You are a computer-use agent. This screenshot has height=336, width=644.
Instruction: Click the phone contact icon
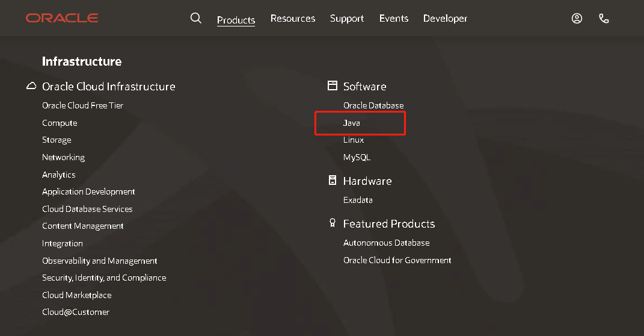pyautogui.click(x=604, y=19)
